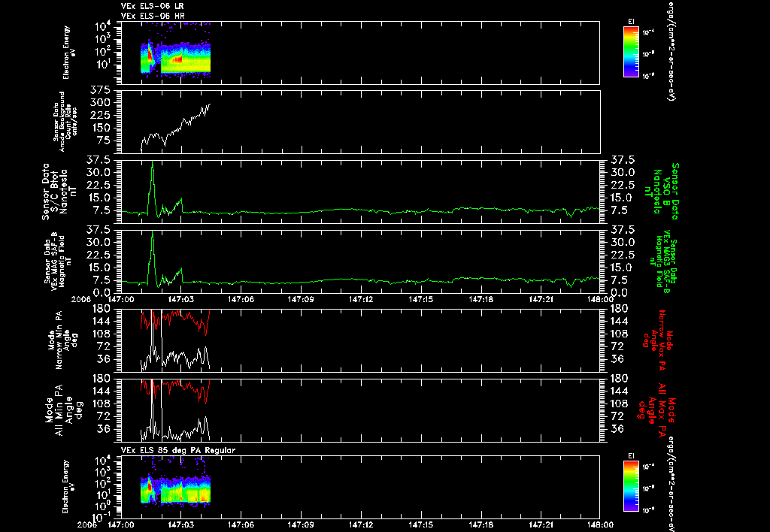
Task: Click the 'Electron Energy eV' label of the 85 deg PA panel
Action: [x=68, y=487]
